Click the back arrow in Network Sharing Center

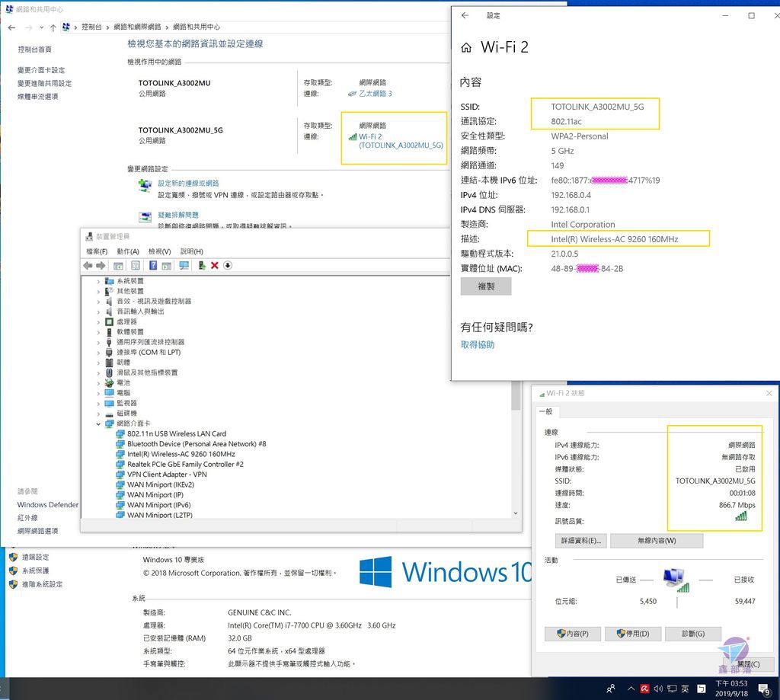click(x=11, y=27)
